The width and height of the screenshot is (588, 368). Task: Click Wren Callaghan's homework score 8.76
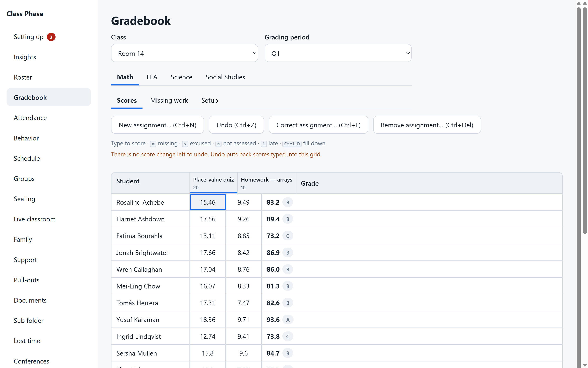[243, 269]
